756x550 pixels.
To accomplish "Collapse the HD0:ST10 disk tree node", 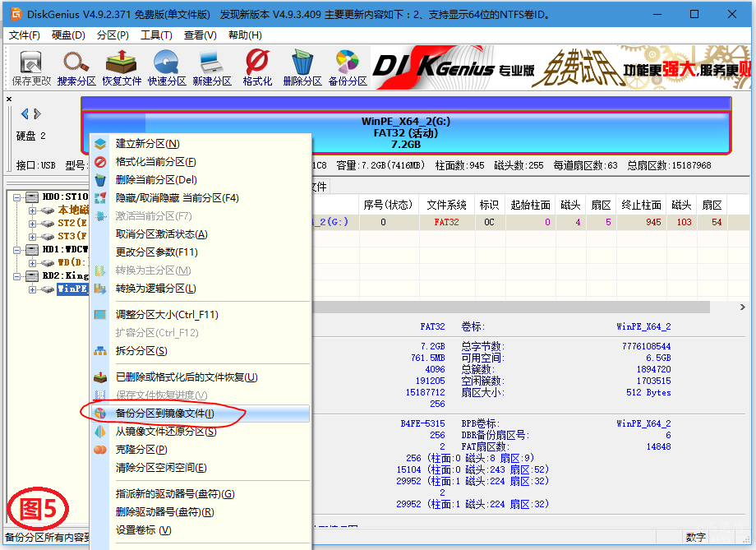I will (x=17, y=196).
